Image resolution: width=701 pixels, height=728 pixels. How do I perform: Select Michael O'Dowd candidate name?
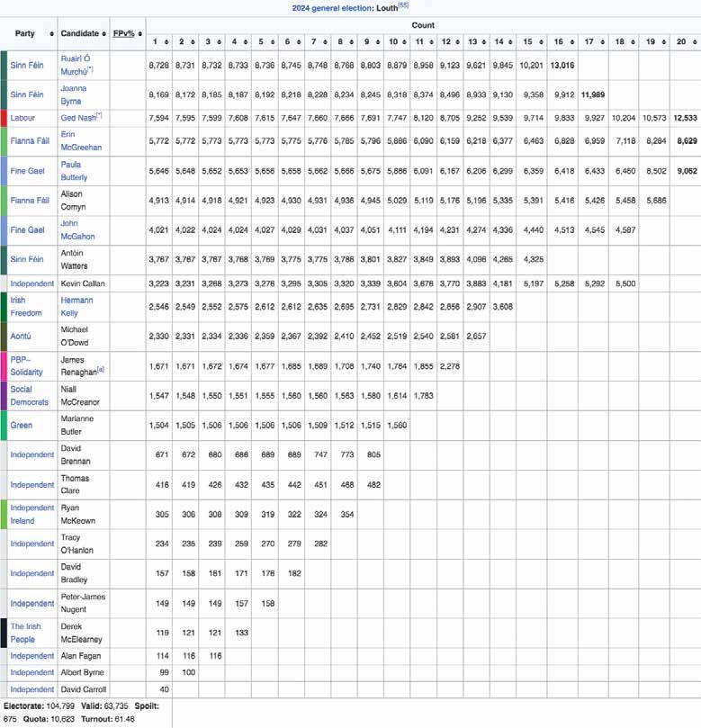pos(75,337)
